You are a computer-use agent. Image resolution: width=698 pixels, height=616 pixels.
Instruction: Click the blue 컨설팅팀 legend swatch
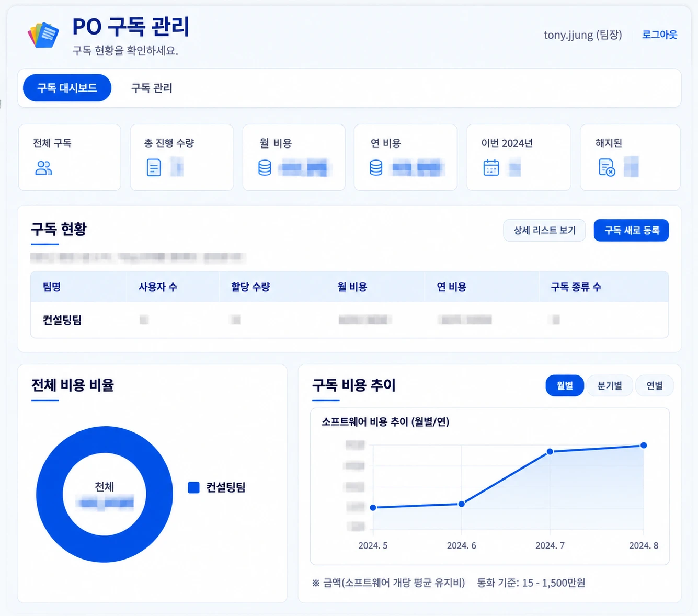pos(193,487)
